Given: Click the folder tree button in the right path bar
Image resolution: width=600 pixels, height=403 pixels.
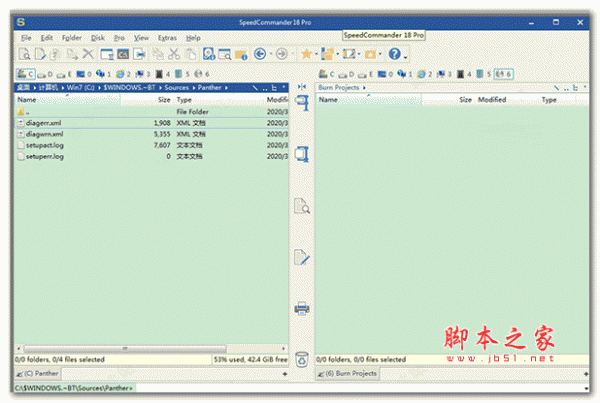Looking at the screenshot, I should pos(575,88).
